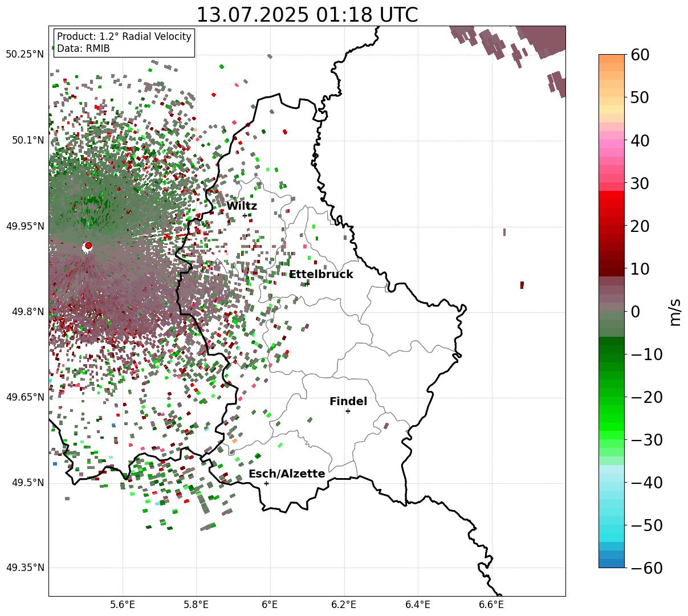
Task: Click the colorbar 20 tick label
Action: click(639, 226)
